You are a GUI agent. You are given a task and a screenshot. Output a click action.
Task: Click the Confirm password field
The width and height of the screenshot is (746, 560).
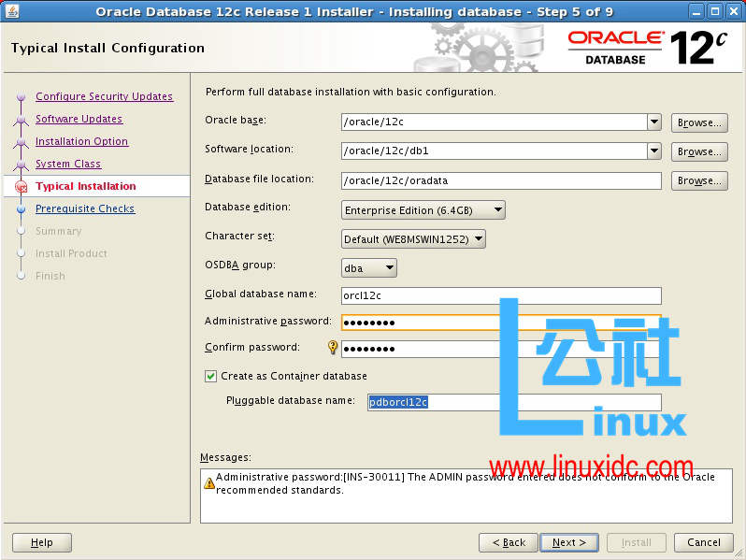[x=501, y=349]
